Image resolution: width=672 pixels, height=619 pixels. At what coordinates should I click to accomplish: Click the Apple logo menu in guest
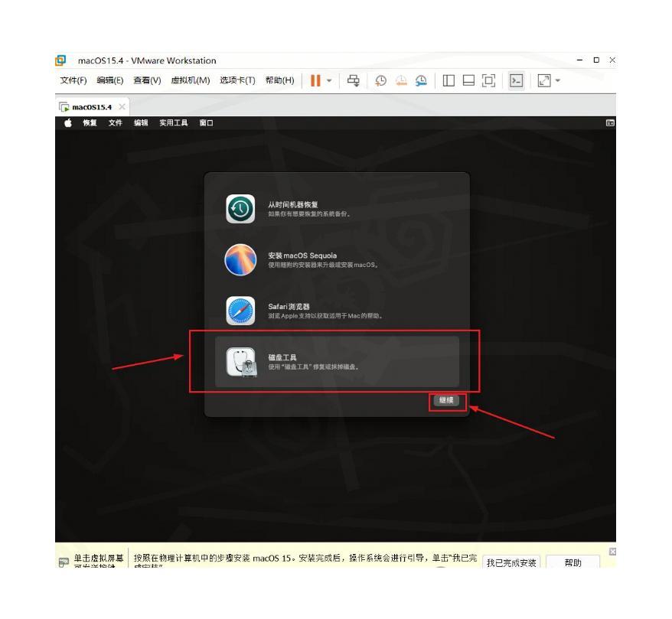67,123
